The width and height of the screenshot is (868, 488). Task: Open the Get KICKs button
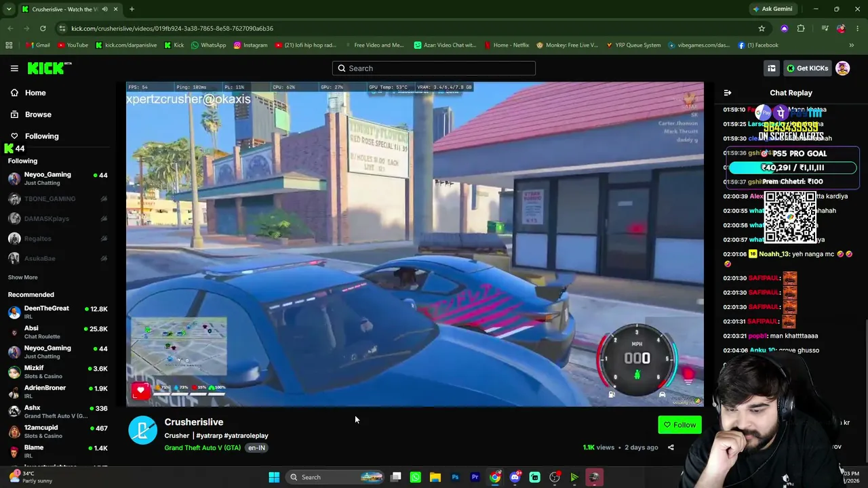point(807,68)
